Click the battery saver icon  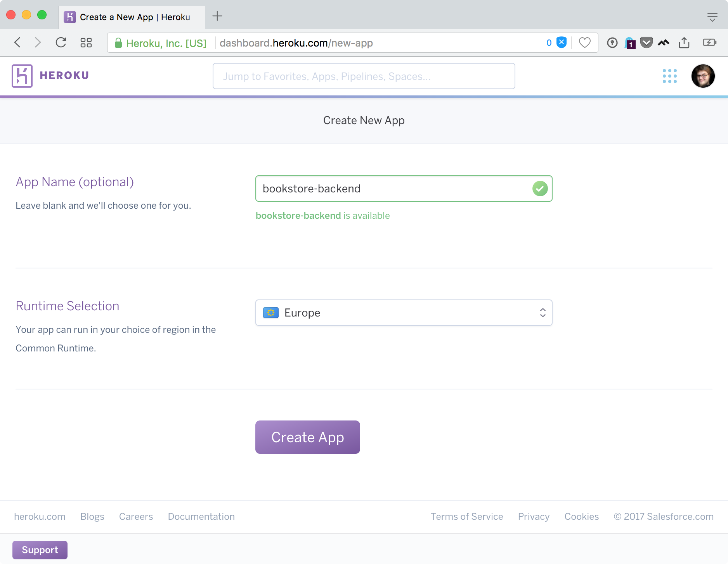point(709,43)
